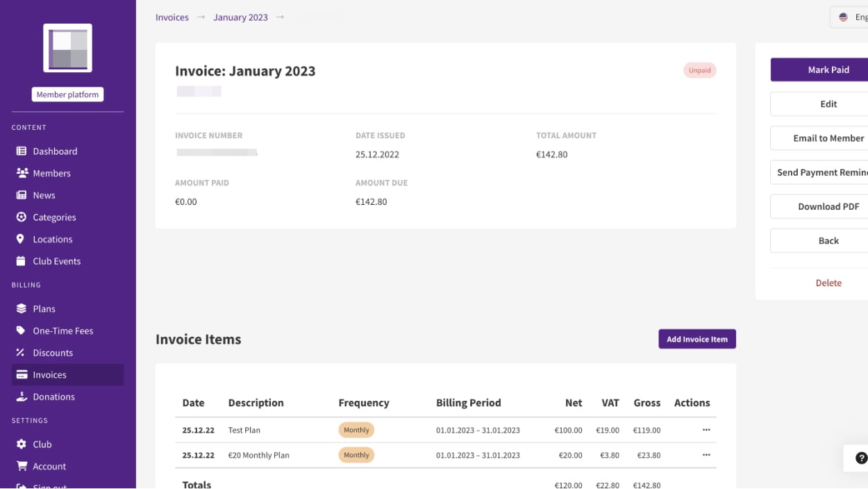Click the amount paid €0.00

[186, 202]
